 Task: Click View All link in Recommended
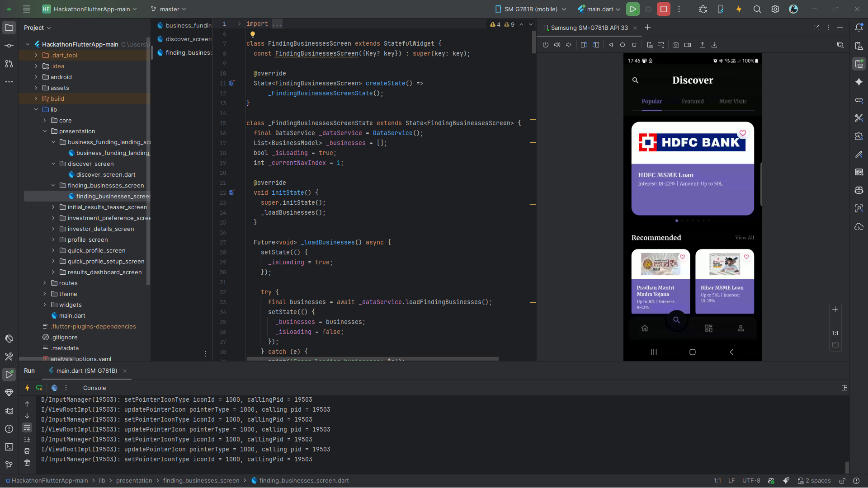(744, 238)
